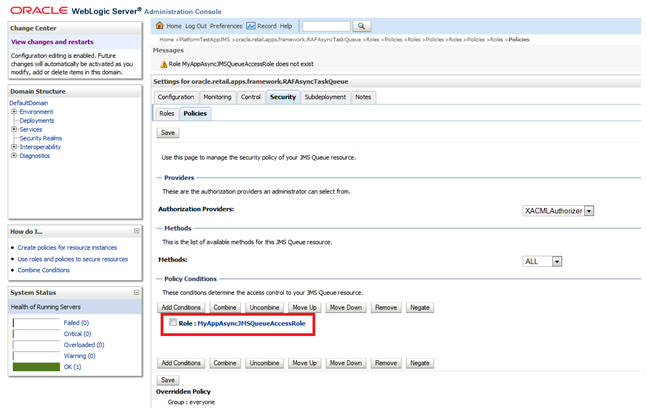Viewport: 647px width, 408px height.
Task: Expand the Services tree node
Action: tap(14, 129)
